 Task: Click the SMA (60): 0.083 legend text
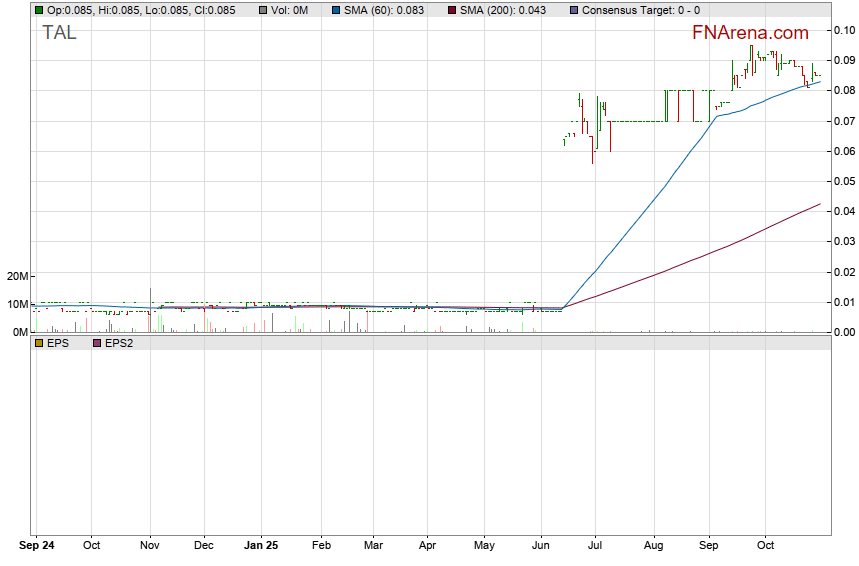(385, 11)
